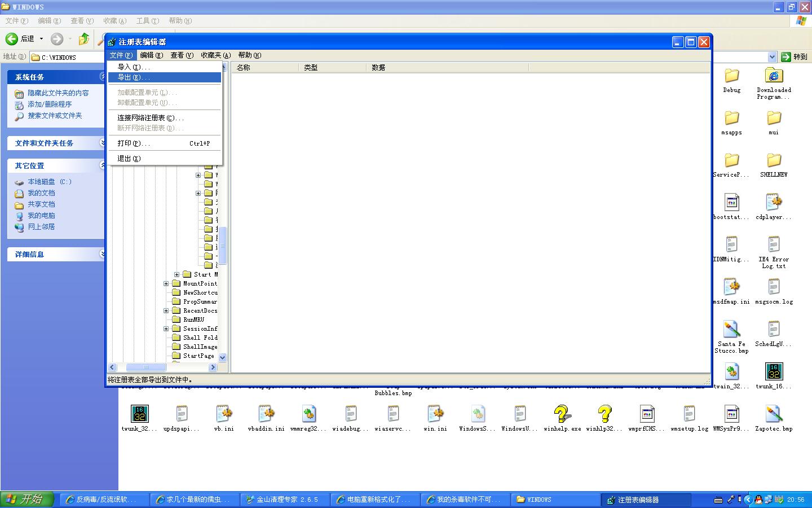Screen dimensions: 812x508
Task: Expand the RecentDocs registry key
Action: coord(166,310)
